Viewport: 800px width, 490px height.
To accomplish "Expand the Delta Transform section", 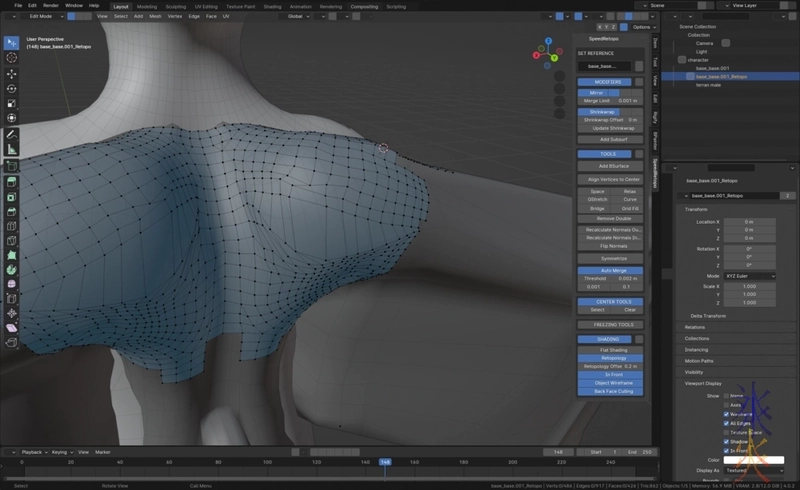I will pos(708,315).
